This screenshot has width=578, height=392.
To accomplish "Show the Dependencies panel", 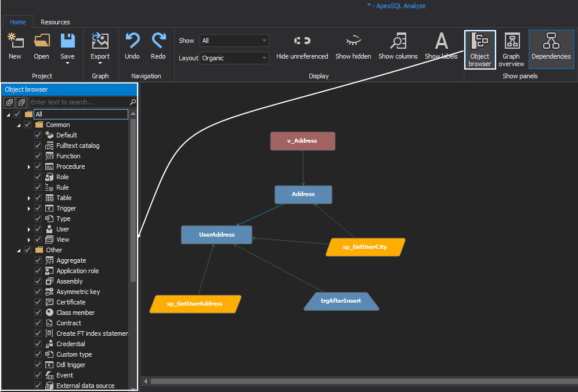I will pyautogui.click(x=551, y=49).
